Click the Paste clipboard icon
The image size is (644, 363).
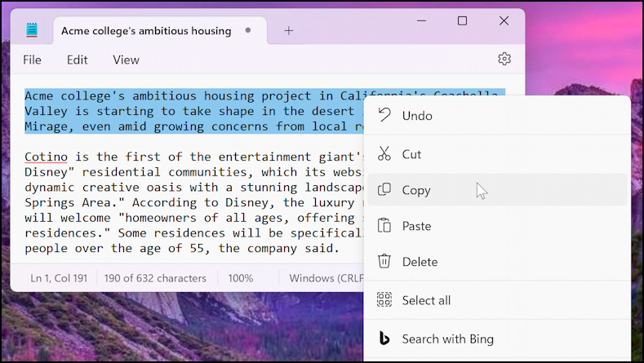coord(384,225)
